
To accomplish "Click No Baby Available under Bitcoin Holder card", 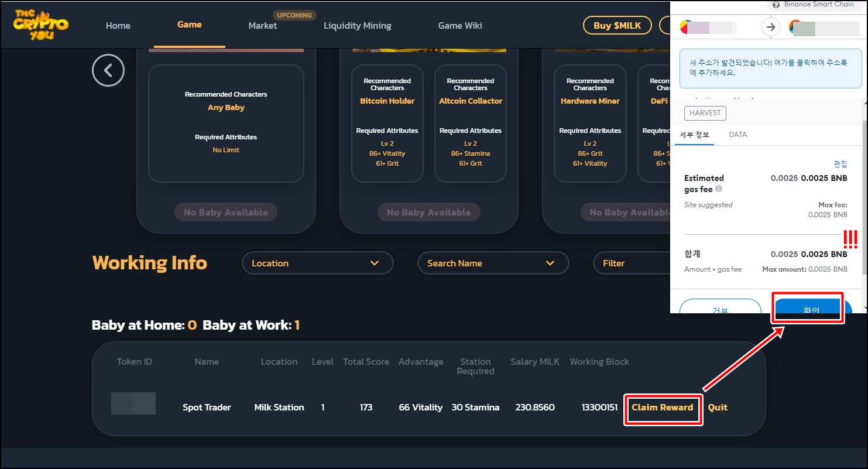I will coord(429,213).
